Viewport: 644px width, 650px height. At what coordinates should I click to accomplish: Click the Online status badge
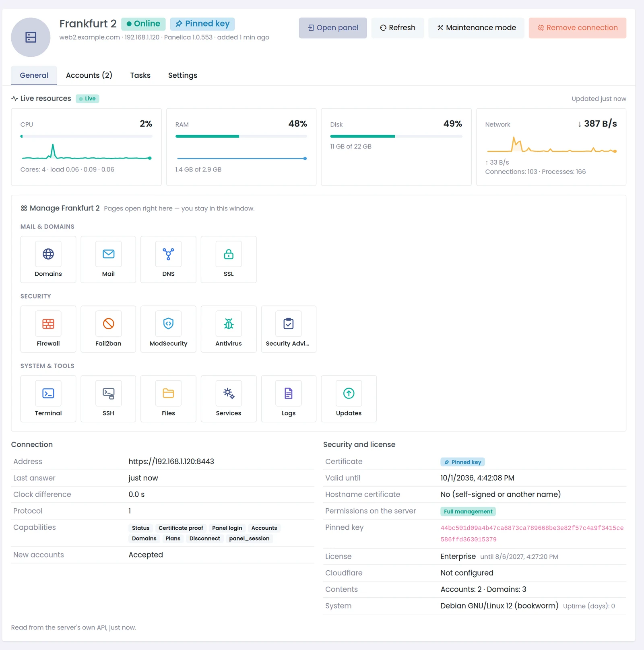click(x=143, y=24)
